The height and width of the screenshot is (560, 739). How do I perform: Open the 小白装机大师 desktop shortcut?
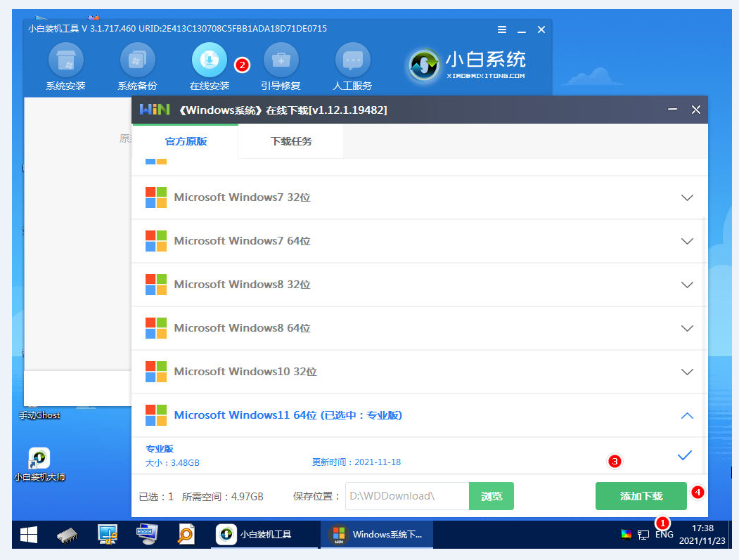tap(39, 464)
